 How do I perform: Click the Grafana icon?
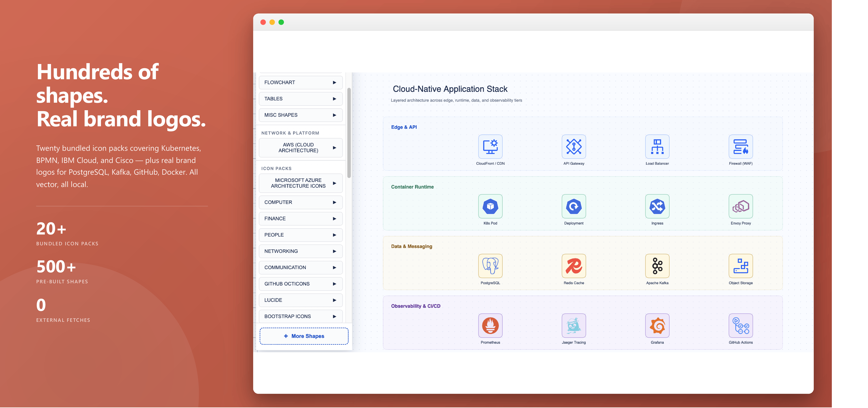[657, 326]
